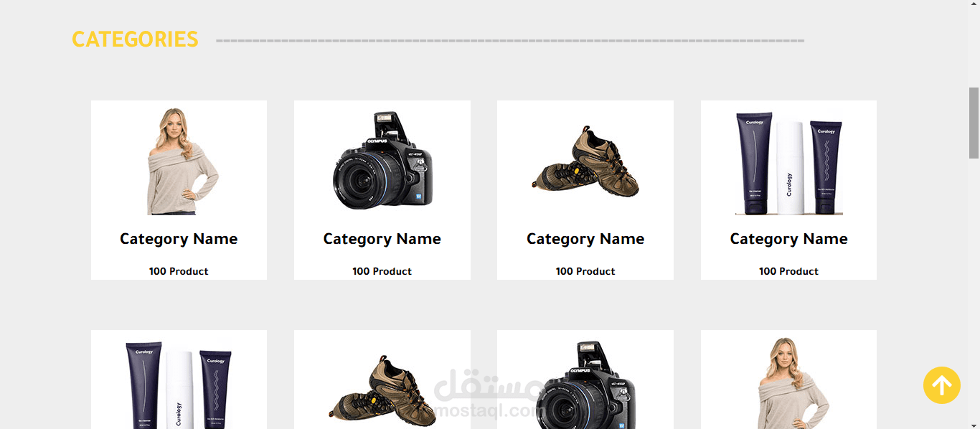Click Curology tubes image in second row
The image size is (980, 429).
[179, 385]
